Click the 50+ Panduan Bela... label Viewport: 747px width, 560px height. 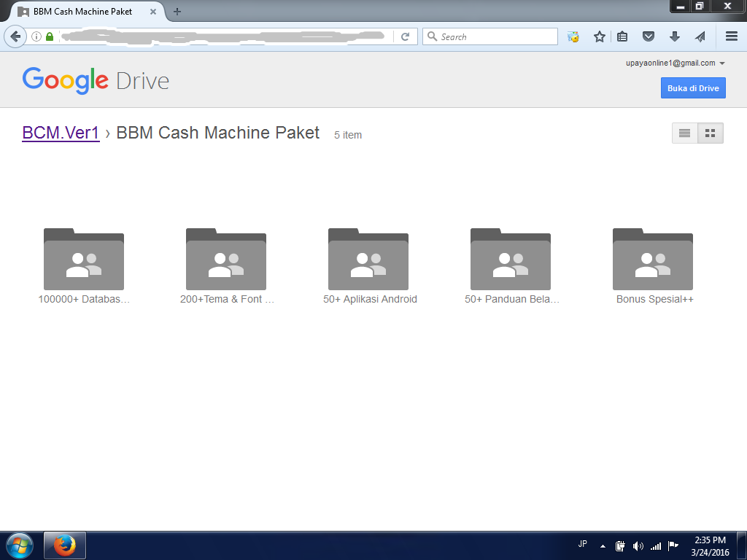point(512,299)
